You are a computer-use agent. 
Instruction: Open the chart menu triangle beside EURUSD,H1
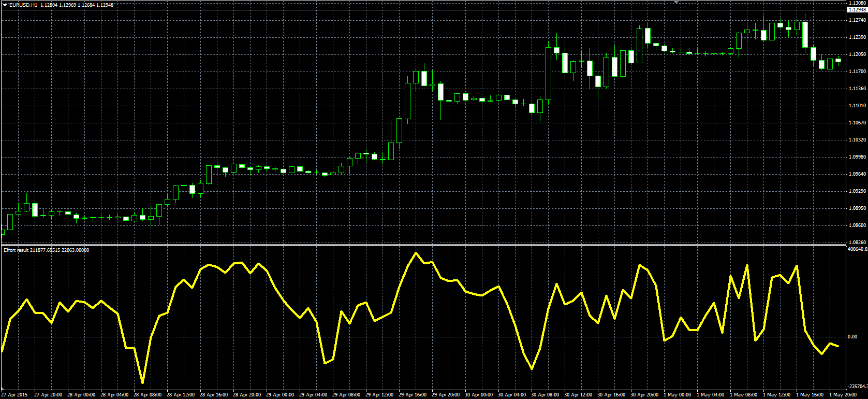pyautogui.click(x=5, y=5)
